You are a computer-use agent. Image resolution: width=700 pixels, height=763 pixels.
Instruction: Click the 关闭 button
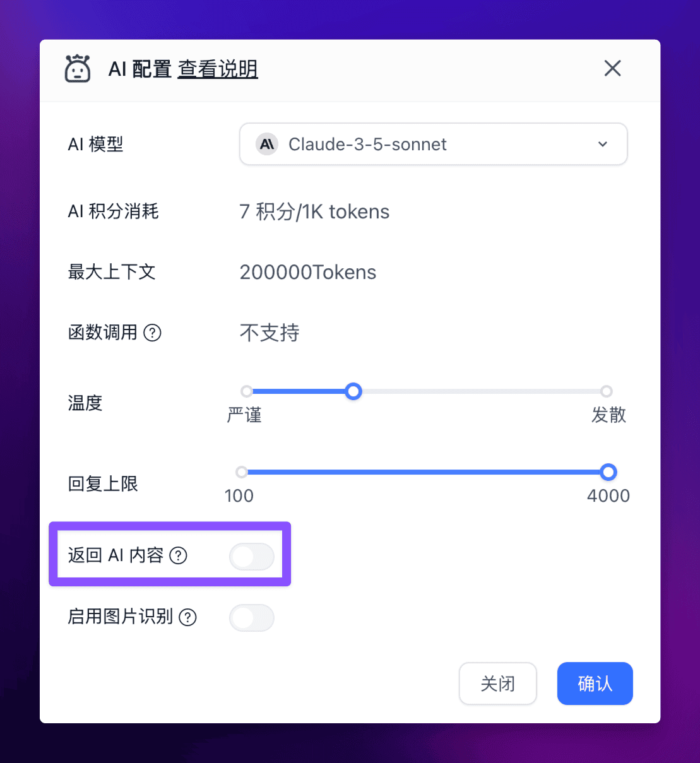tap(498, 683)
